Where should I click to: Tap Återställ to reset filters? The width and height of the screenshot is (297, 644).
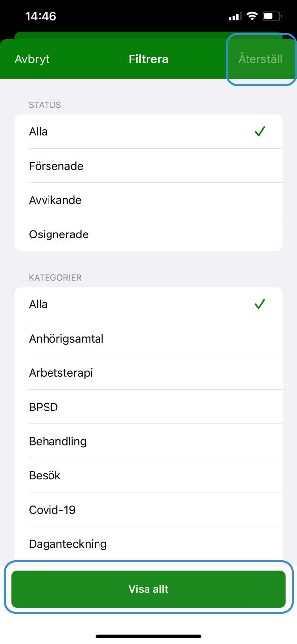[260, 59]
